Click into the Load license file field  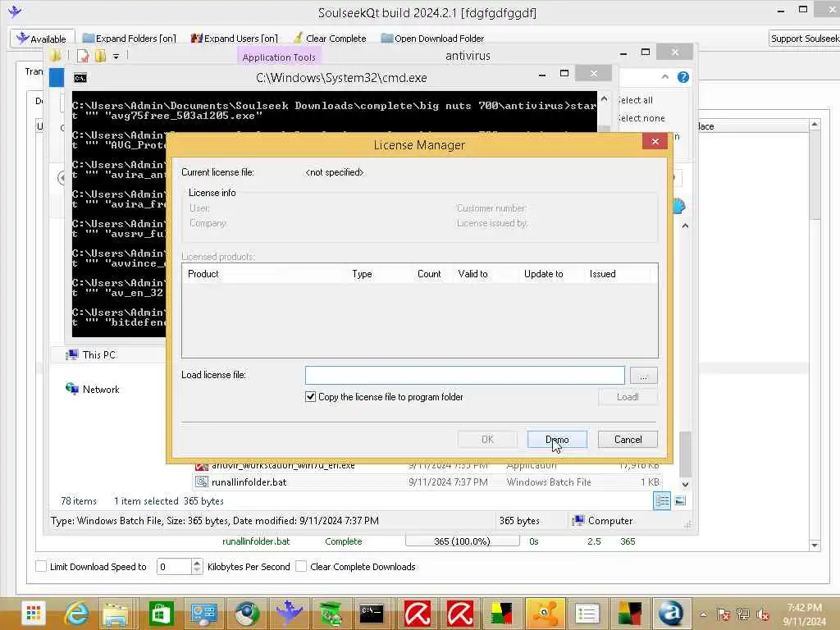[464, 375]
